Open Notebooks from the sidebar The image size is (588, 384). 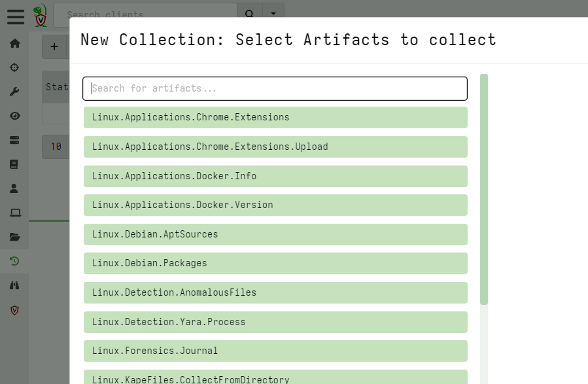[14, 164]
